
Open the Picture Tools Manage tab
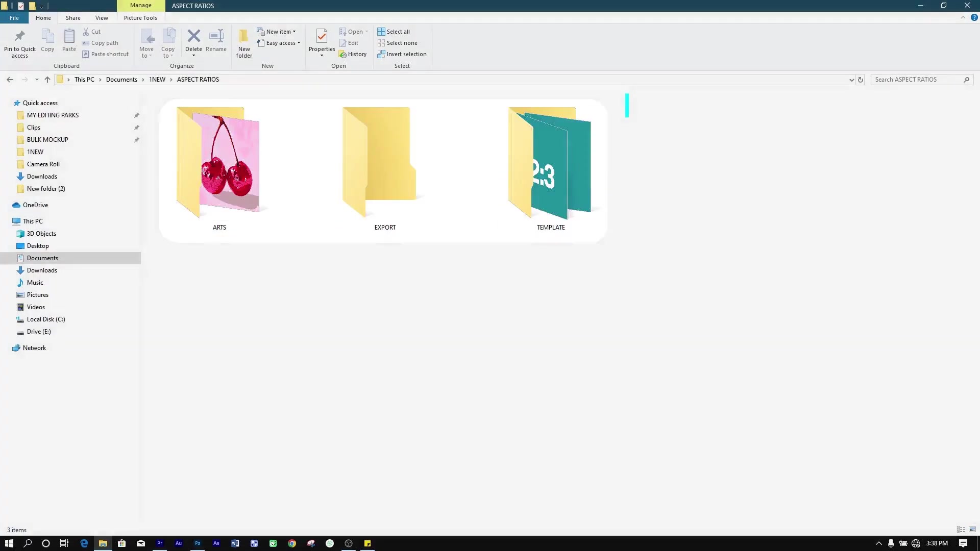point(140,5)
